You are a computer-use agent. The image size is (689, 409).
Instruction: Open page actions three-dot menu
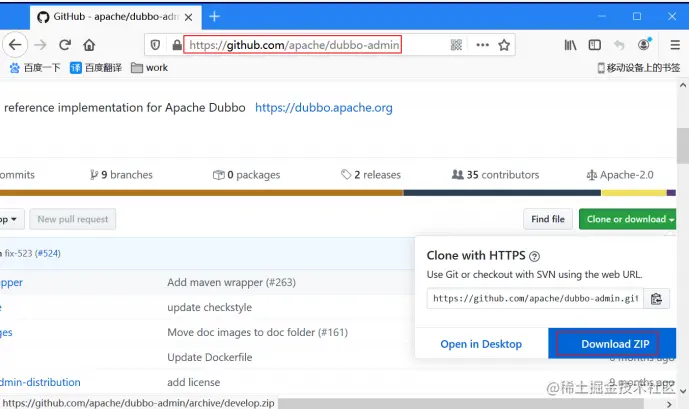482,45
